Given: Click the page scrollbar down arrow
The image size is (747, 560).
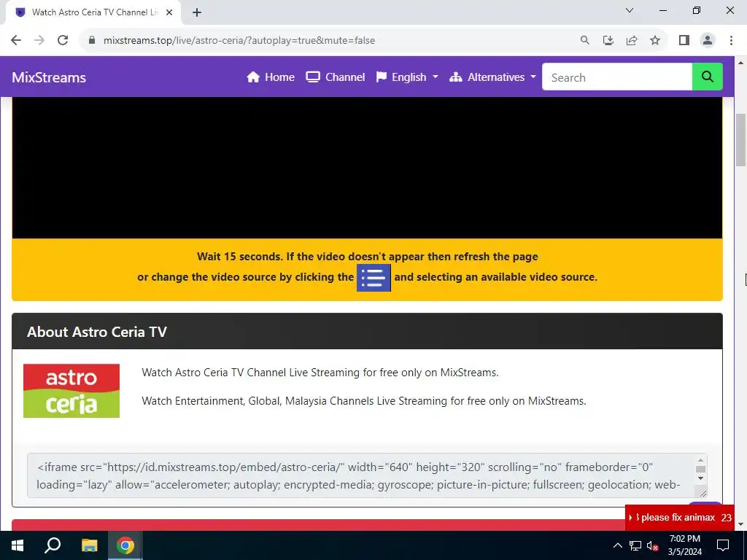Looking at the screenshot, I should [x=740, y=524].
